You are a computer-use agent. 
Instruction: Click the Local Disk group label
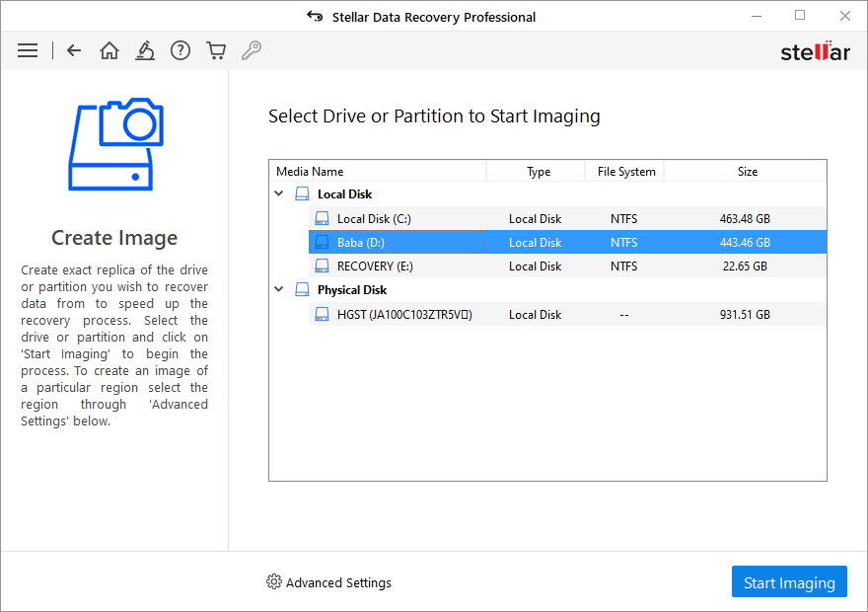pyautogui.click(x=344, y=194)
